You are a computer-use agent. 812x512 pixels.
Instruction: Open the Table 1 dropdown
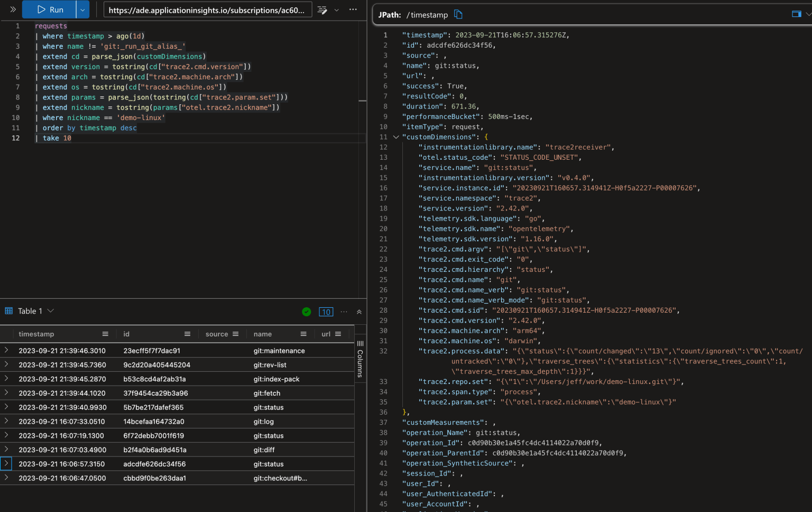pos(50,311)
